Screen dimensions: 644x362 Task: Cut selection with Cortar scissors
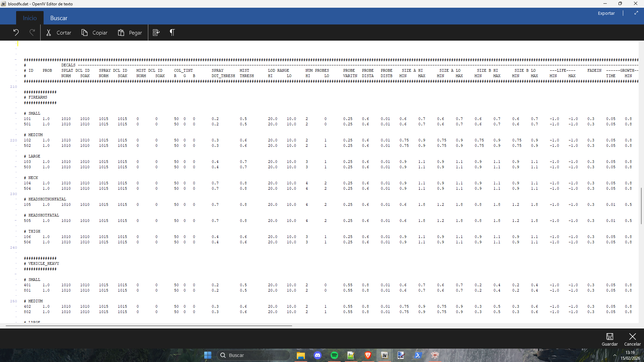pyautogui.click(x=58, y=33)
